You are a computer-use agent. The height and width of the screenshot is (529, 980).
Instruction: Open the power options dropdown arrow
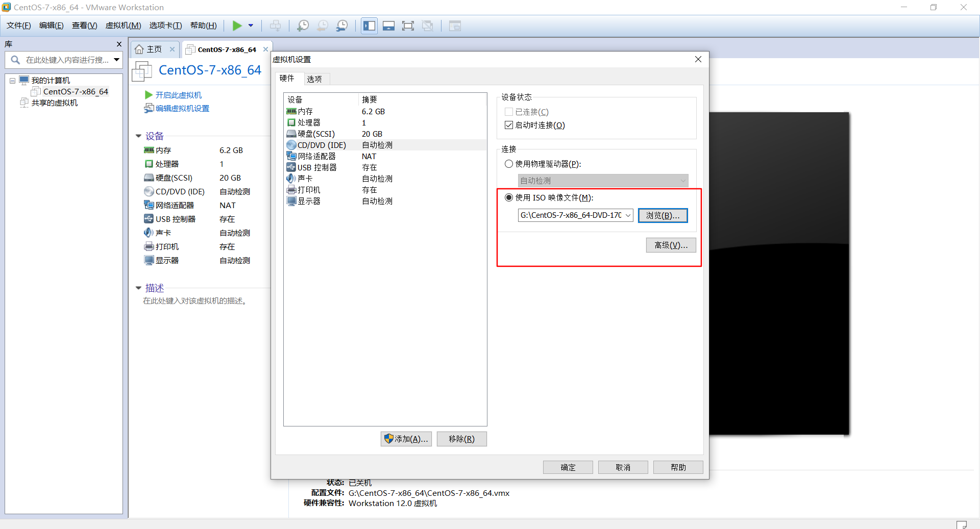coord(251,26)
